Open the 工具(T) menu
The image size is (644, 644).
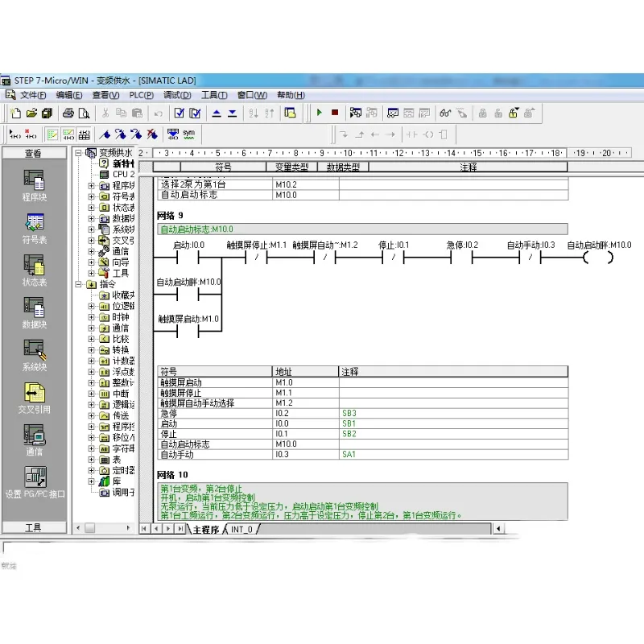click(x=214, y=95)
